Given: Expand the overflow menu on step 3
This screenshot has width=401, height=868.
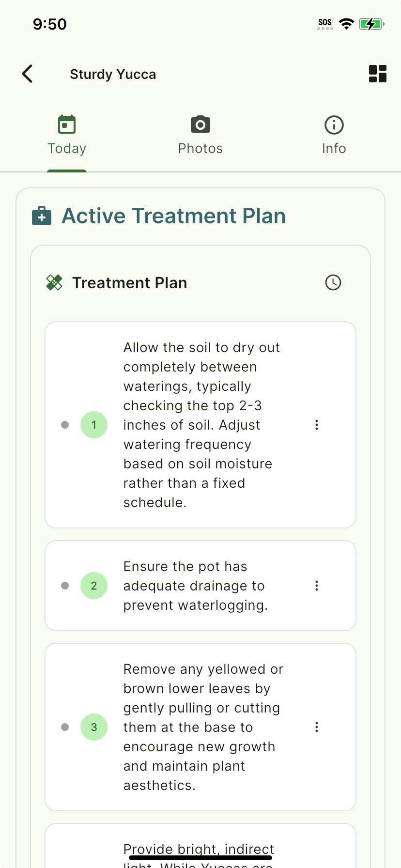Looking at the screenshot, I should [317, 727].
